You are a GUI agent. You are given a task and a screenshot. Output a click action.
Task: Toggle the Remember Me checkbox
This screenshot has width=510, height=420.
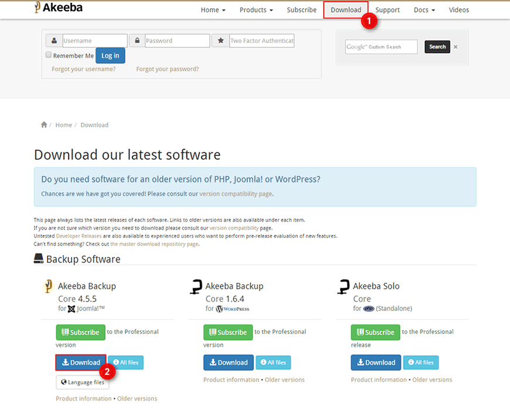49,55
